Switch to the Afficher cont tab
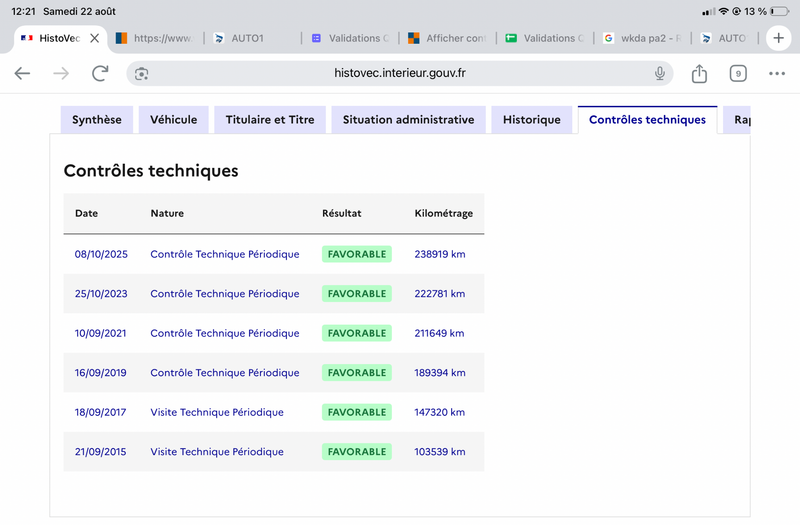The width and height of the screenshot is (800, 525). (448, 38)
